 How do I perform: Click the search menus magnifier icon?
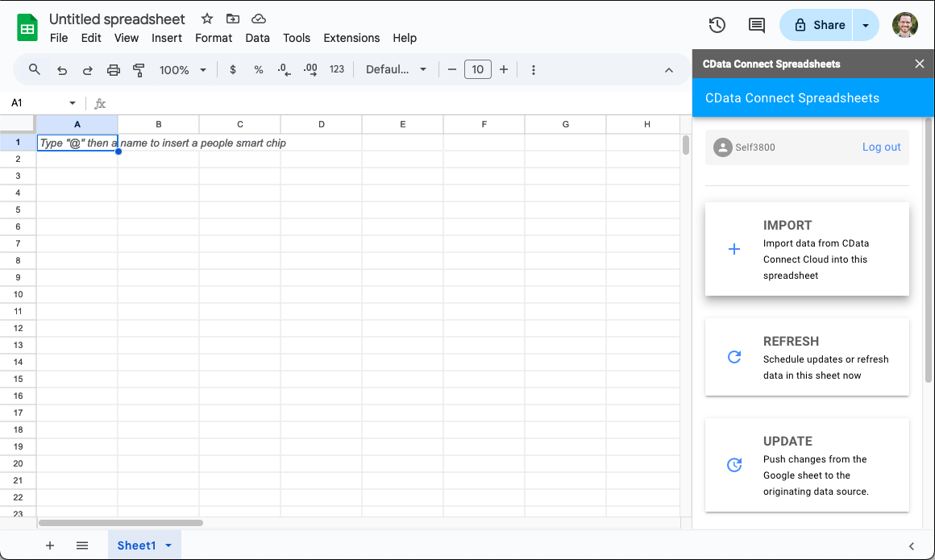click(x=35, y=70)
